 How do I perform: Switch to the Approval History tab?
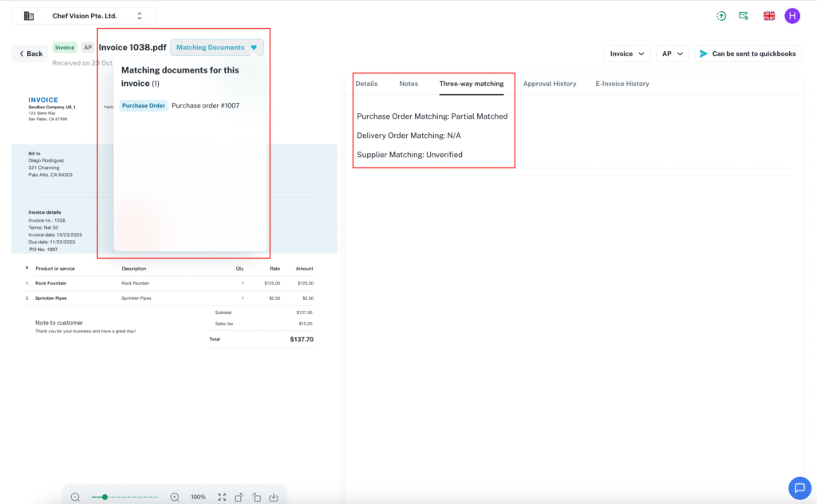[550, 83]
